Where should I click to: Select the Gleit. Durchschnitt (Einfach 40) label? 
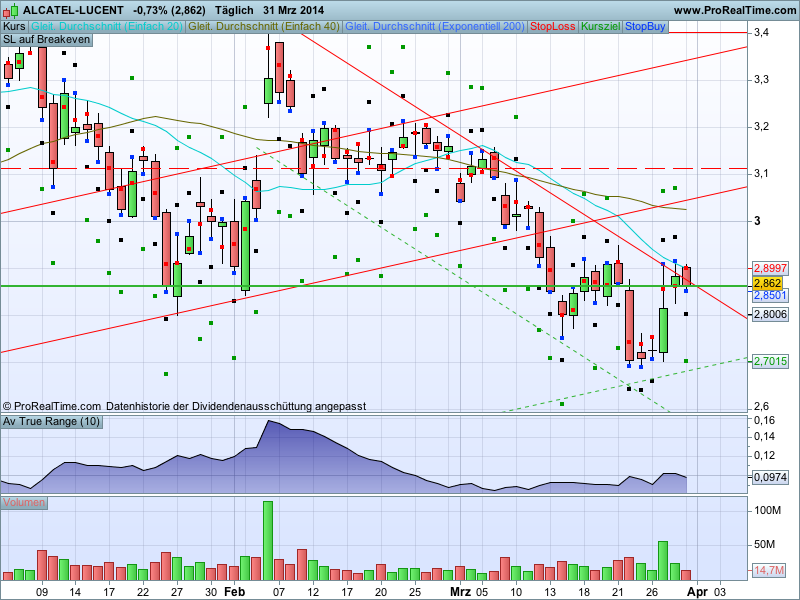(x=264, y=27)
